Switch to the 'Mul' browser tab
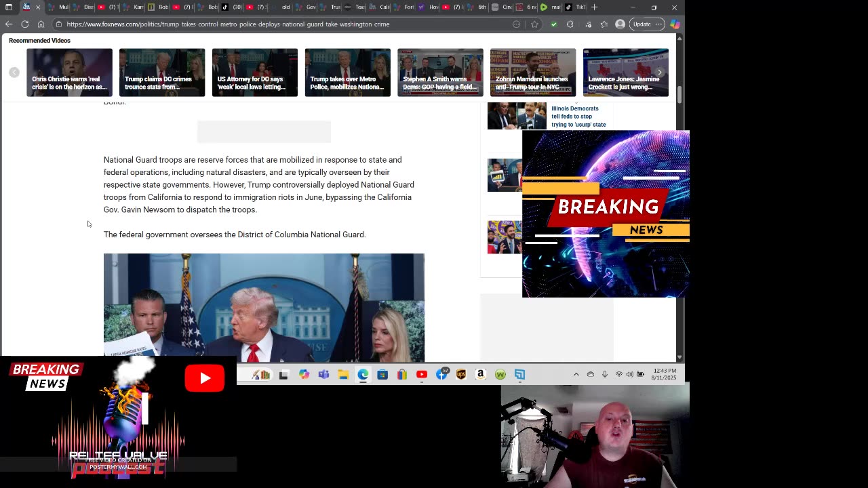The image size is (868, 488). pos(59,7)
